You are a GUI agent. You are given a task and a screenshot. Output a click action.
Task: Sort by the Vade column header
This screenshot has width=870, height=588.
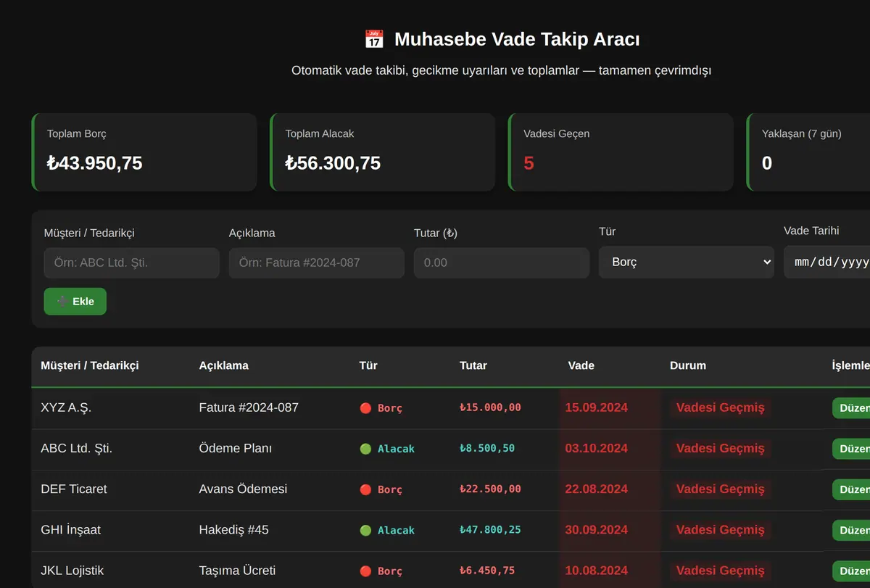(581, 365)
